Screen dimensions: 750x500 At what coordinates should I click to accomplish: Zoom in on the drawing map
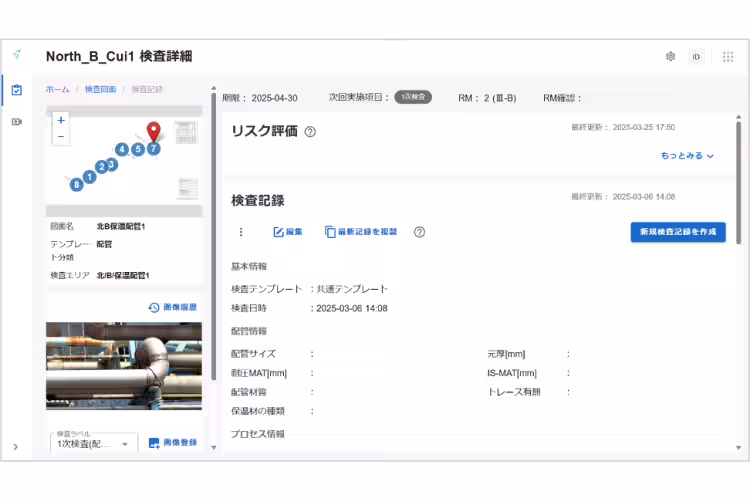(x=61, y=120)
